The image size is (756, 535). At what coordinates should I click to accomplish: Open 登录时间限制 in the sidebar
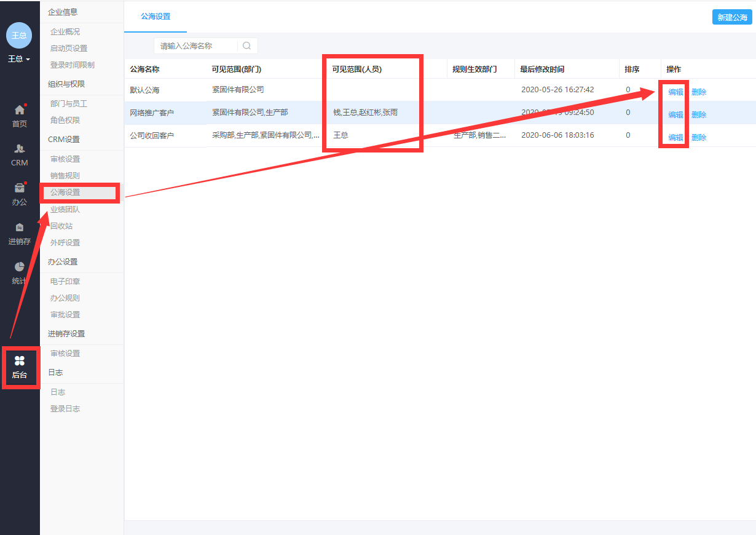pyautogui.click(x=73, y=65)
